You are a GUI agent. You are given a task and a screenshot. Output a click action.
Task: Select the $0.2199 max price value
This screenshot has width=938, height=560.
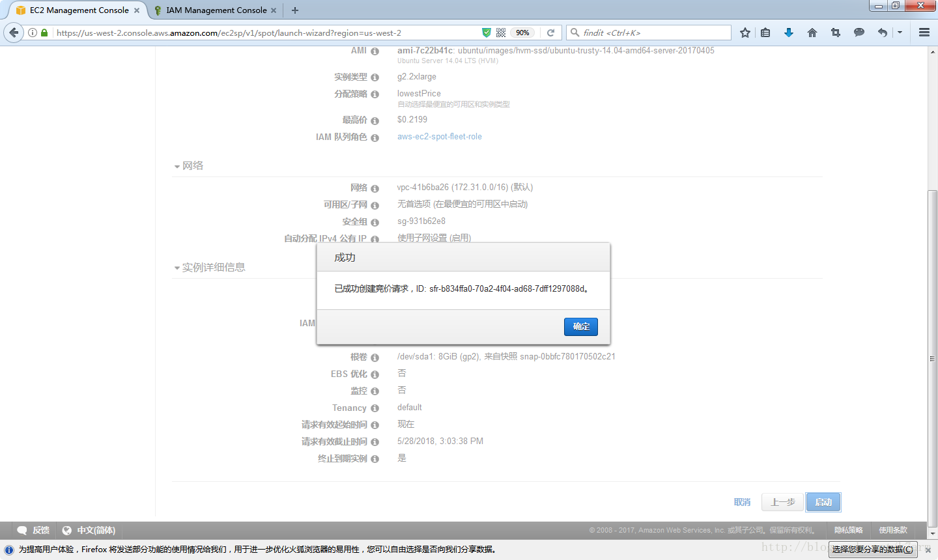(412, 120)
